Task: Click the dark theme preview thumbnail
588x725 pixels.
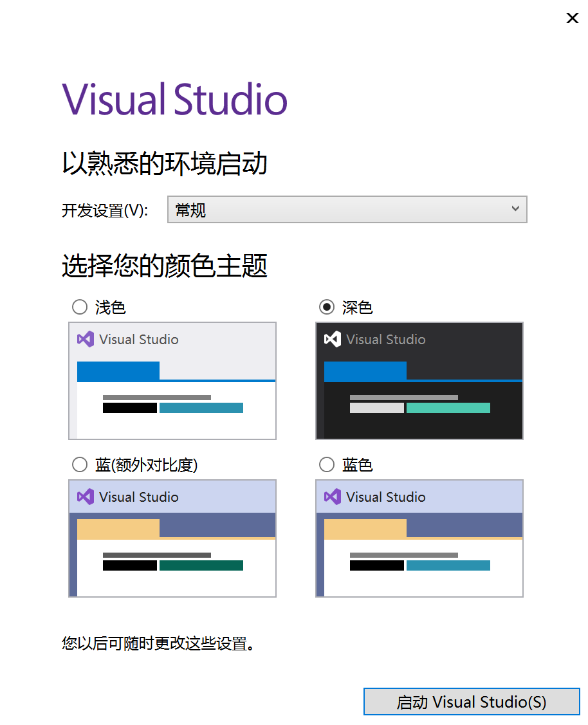Action: pos(419,381)
